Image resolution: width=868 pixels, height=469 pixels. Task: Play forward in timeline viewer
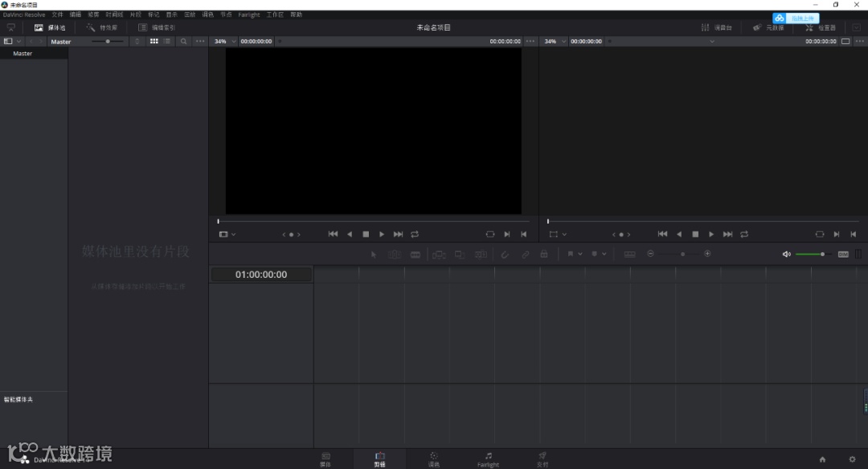711,234
